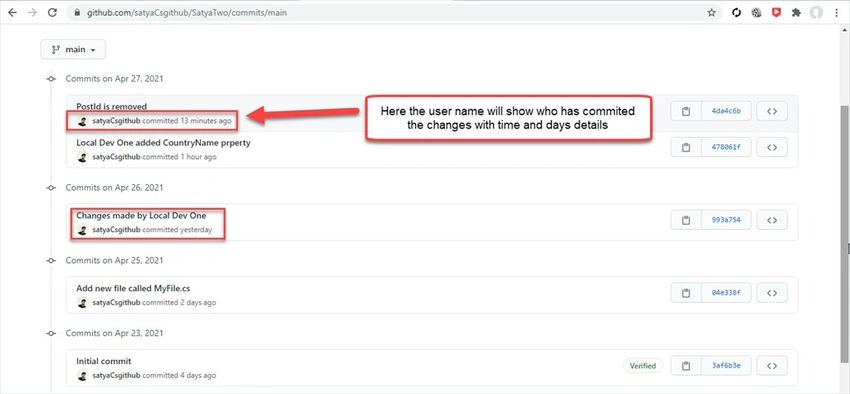Click satyaCsgithub author on Initial commit
The width and height of the screenshot is (850, 394).
point(116,375)
